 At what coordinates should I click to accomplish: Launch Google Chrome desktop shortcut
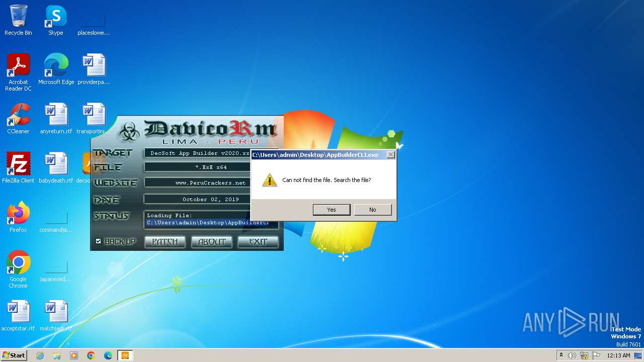[x=18, y=269]
